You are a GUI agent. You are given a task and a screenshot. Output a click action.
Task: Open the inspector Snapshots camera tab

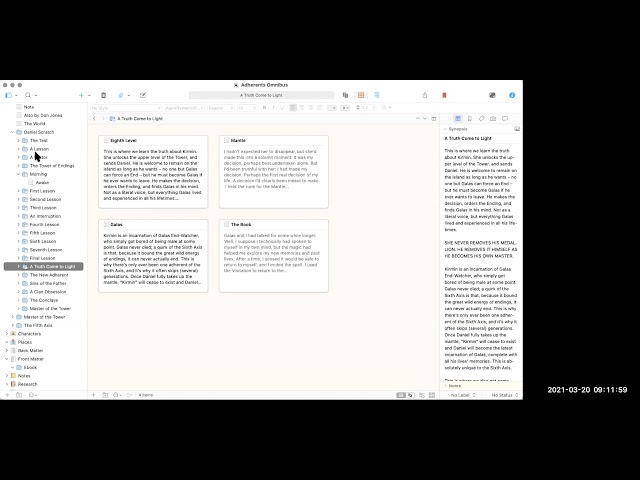(x=493, y=118)
